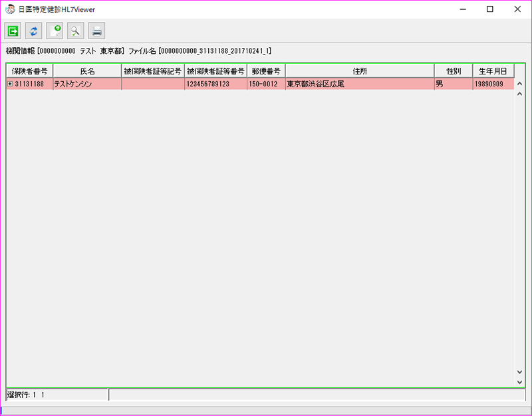Viewport: 532px width, 416px height.
Task: Sort by 氏名 column header
Action: (87, 71)
